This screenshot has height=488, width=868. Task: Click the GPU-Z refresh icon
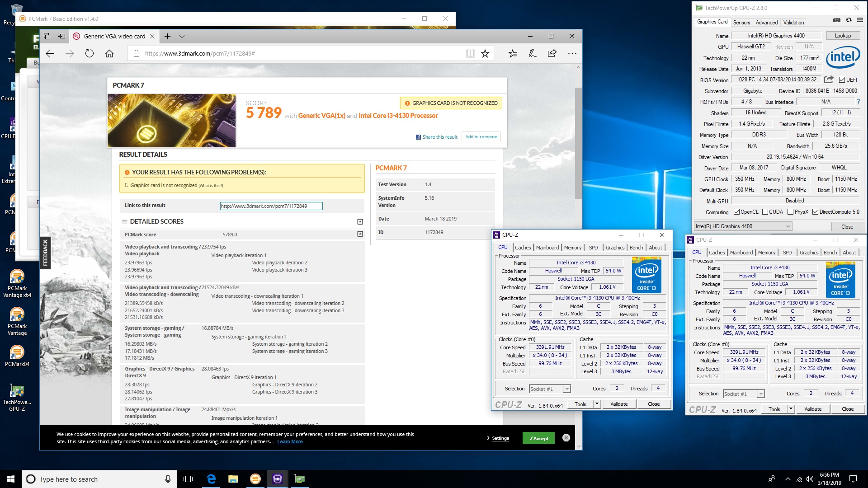pos(849,20)
